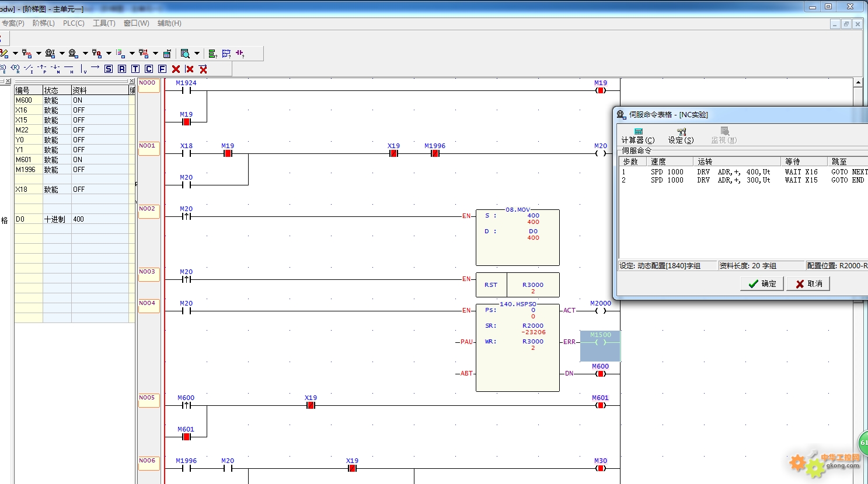Viewport: 868px width, 484px height.
Task: Confirm with the 确定 button
Action: 762,283
